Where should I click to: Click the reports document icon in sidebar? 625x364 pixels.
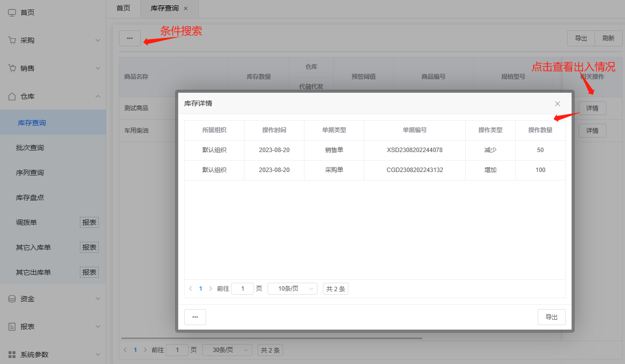click(x=12, y=327)
